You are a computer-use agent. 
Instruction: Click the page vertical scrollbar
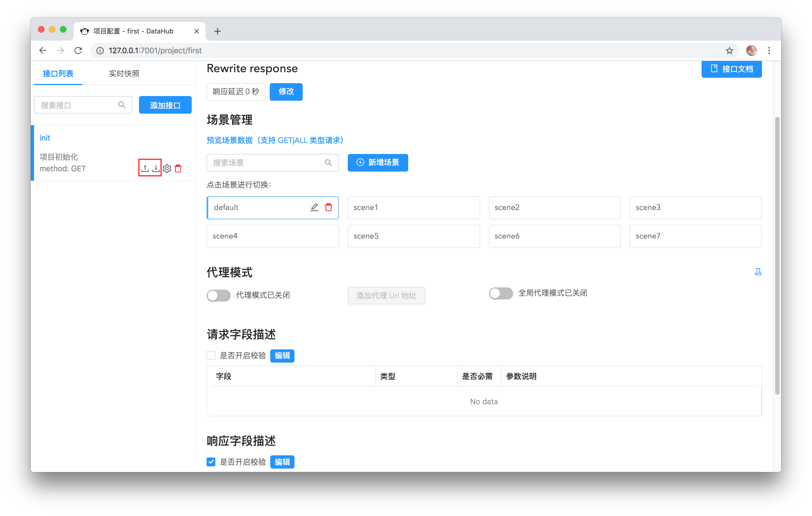point(777,256)
